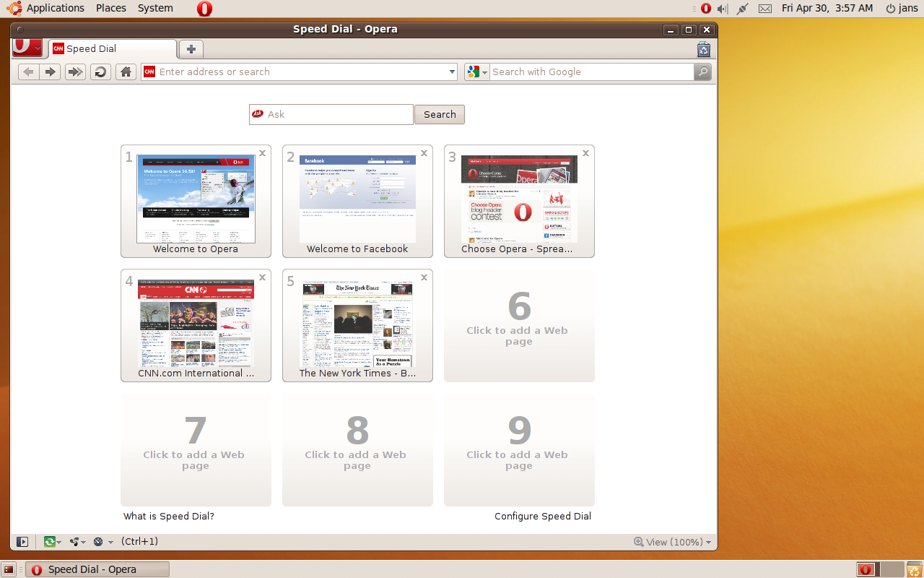Open the Google search engine dropdown
The width and height of the screenshot is (924, 578).
(x=477, y=72)
